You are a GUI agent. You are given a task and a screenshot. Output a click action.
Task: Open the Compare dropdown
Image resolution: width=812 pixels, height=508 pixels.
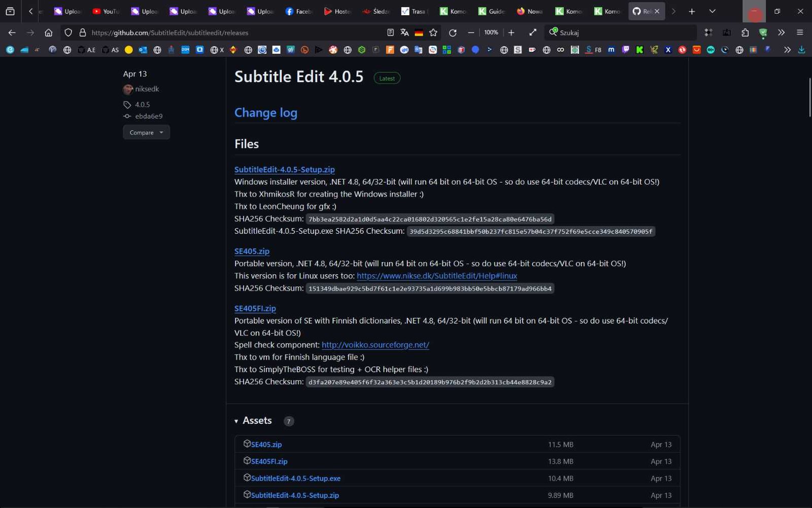tap(146, 133)
